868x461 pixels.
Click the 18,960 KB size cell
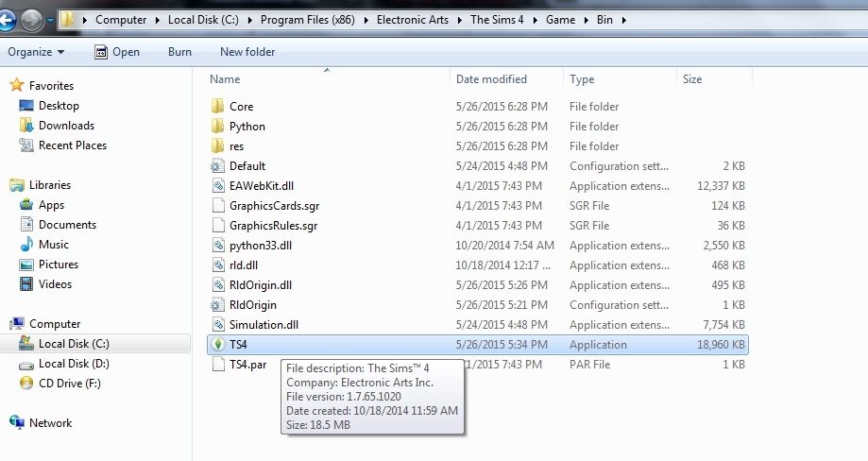(721, 344)
